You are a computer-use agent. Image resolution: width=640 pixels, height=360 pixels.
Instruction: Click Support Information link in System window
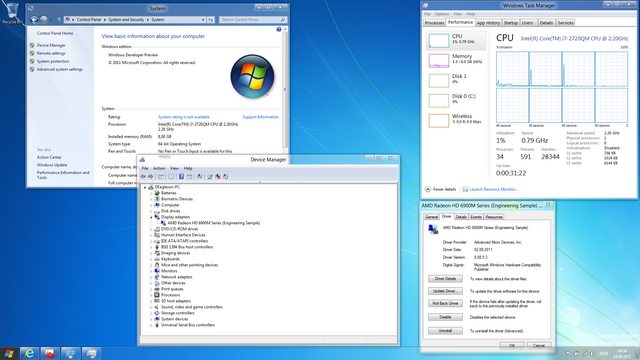point(260,117)
